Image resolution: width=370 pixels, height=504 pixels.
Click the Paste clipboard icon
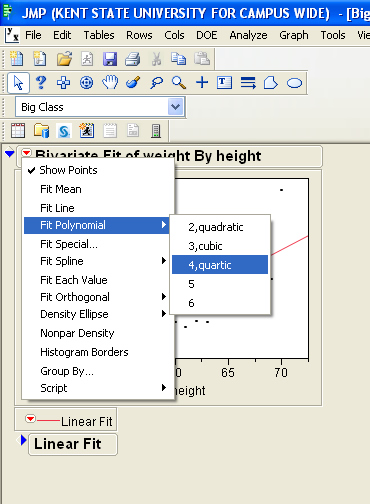point(202,59)
